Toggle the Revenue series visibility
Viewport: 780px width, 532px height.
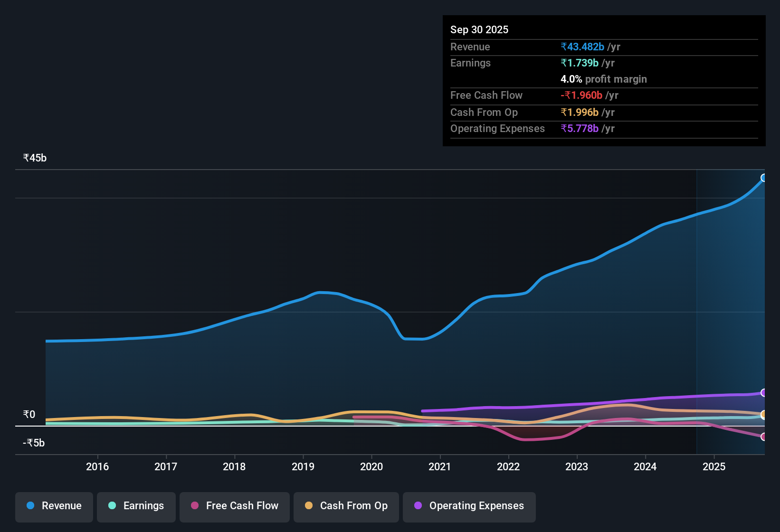(54, 506)
